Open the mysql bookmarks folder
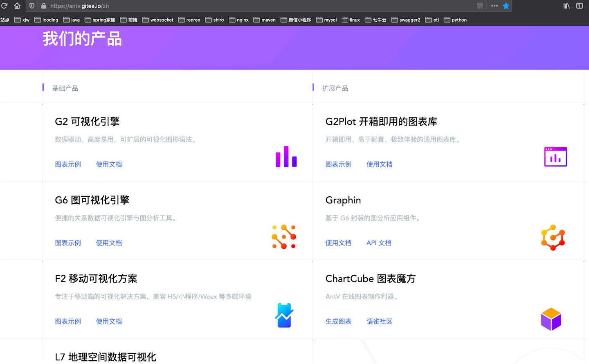 [x=326, y=20]
